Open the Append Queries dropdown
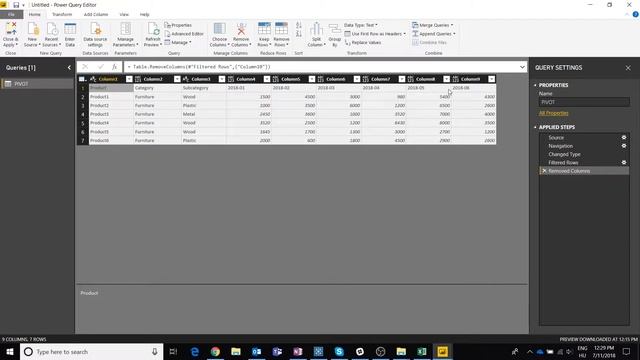This screenshot has height=360, width=640. 433,34
